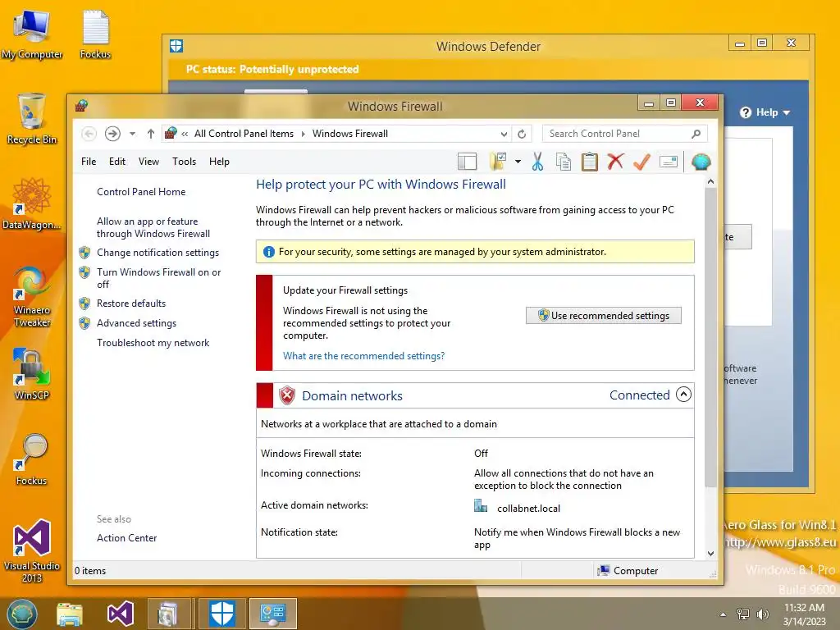Click the Start orb button
840x630 pixels.
point(21,614)
